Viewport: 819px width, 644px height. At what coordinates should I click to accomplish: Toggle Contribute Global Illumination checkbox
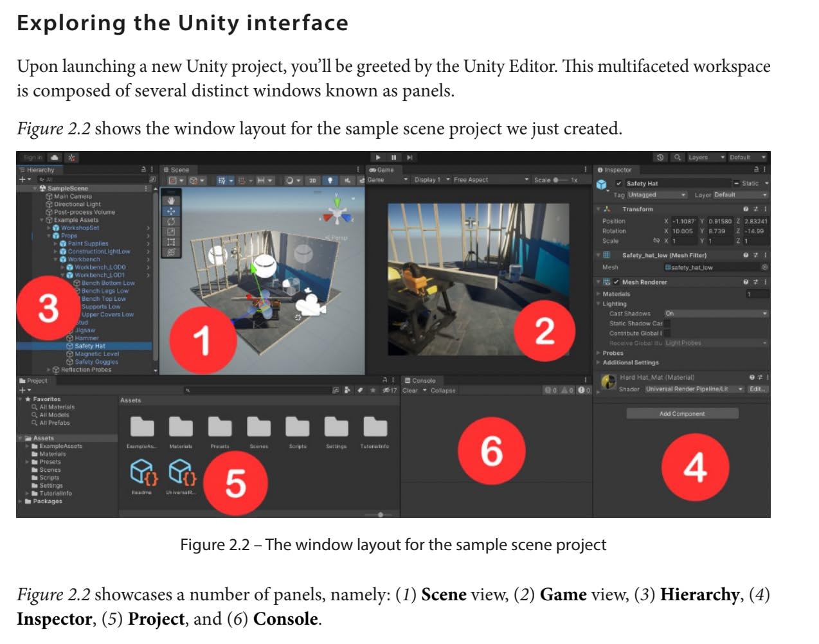667,334
